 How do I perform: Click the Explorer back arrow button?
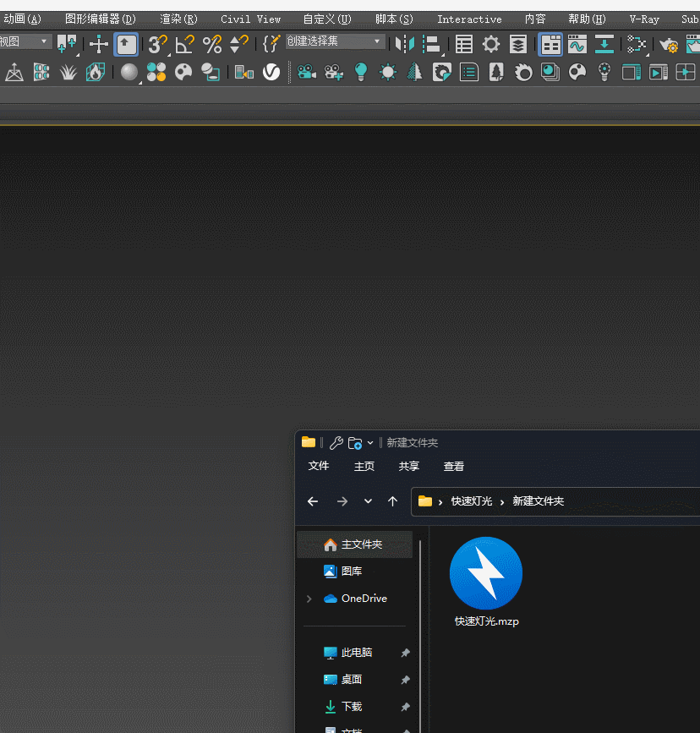313,501
